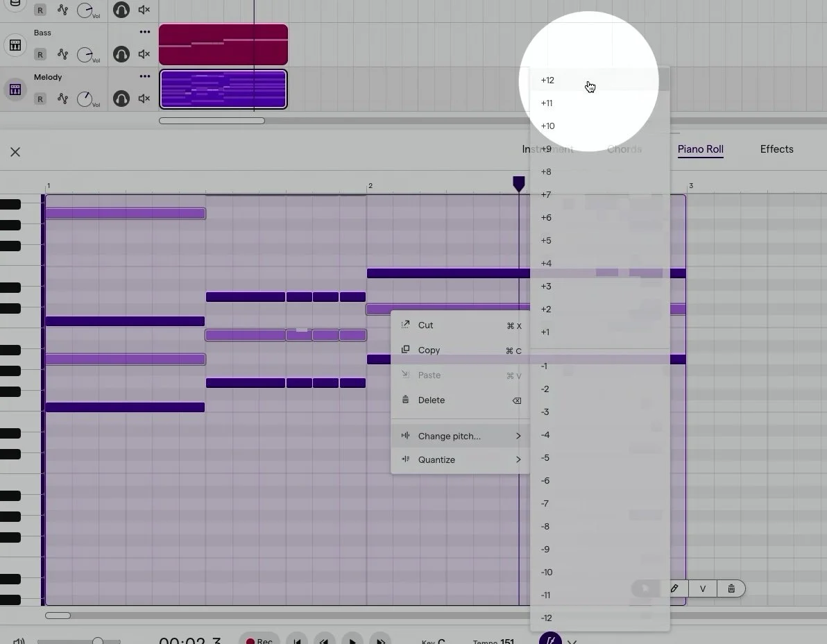
Task: Click the Melody track volume knob
Action: (x=85, y=99)
